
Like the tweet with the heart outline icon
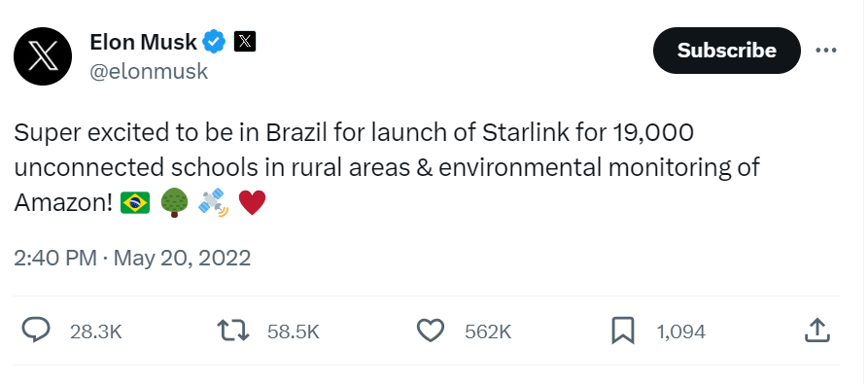pyautogui.click(x=431, y=331)
